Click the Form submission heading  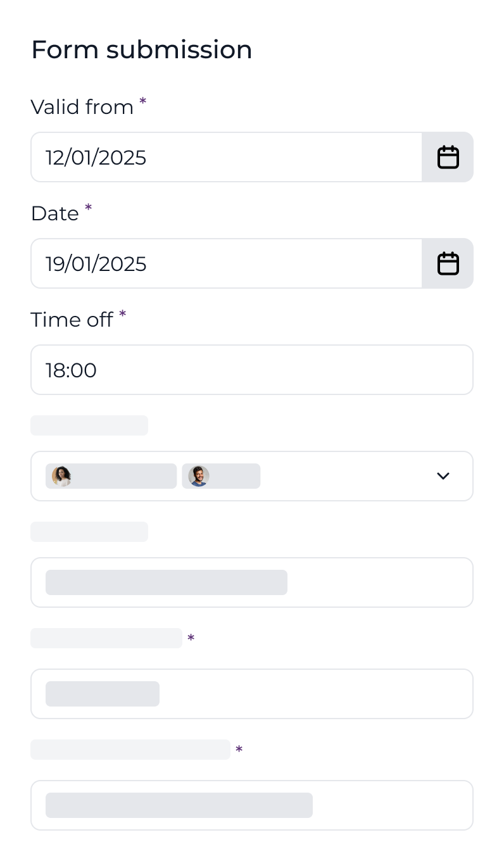pyautogui.click(x=141, y=49)
